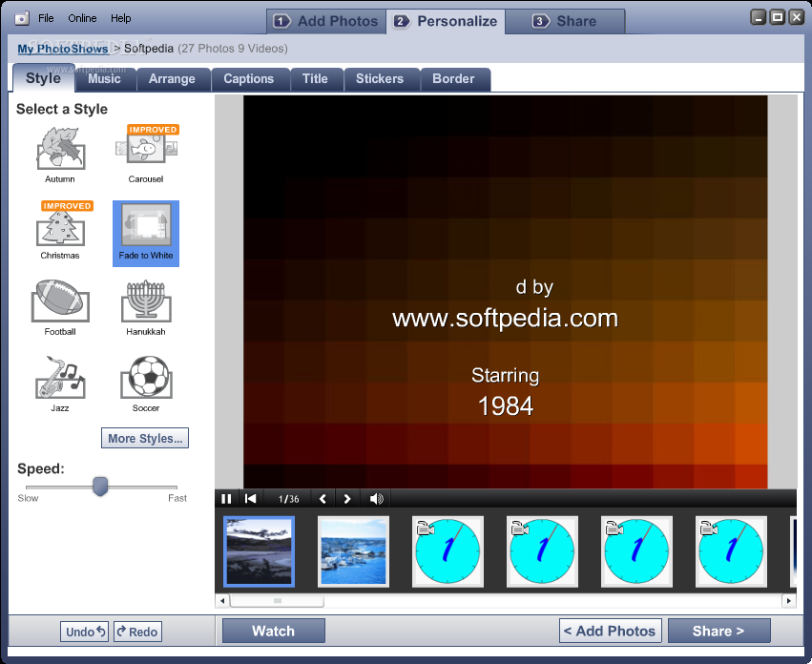Viewport: 812px width, 664px height.
Task: Click the Undo button
Action: click(x=84, y=632)
